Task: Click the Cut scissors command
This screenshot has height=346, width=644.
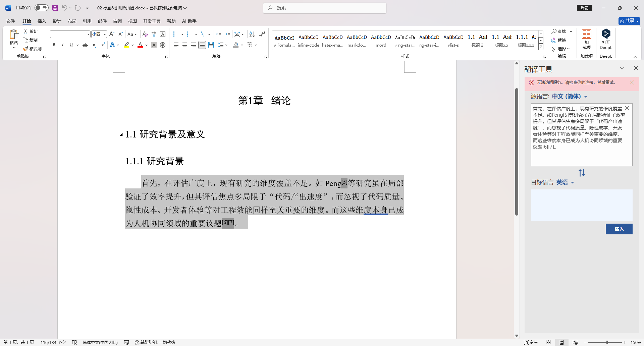Action: [x=31, y=31]
